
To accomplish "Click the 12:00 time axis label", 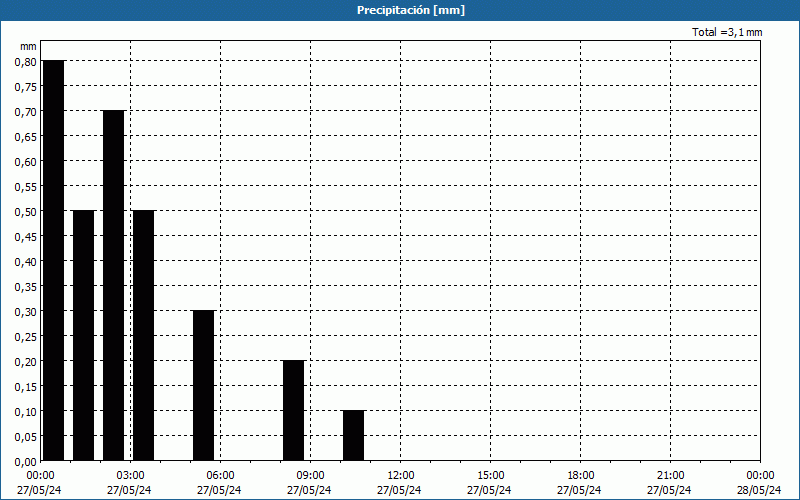I will 401,476.
